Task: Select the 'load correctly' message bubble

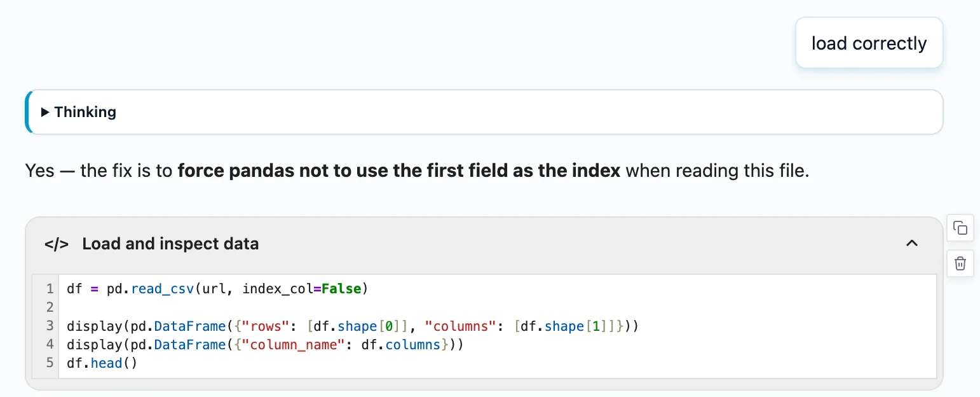Action: coord(869,43)
